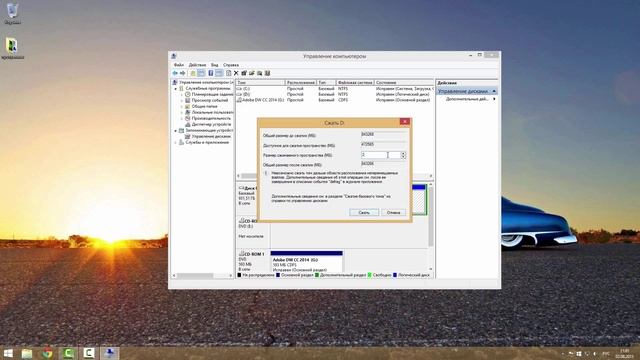Click the Local Users icon in the tree

click(188, 112)
